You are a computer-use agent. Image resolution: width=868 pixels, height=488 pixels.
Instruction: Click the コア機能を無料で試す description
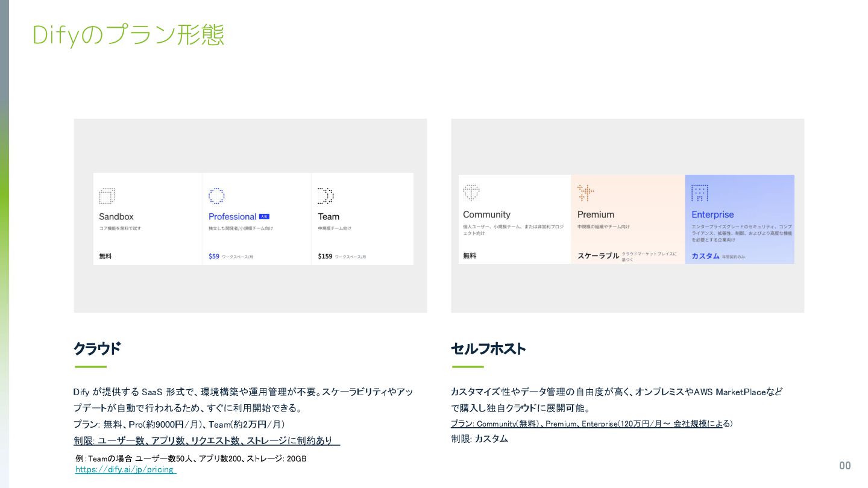[x=120, y=228]
